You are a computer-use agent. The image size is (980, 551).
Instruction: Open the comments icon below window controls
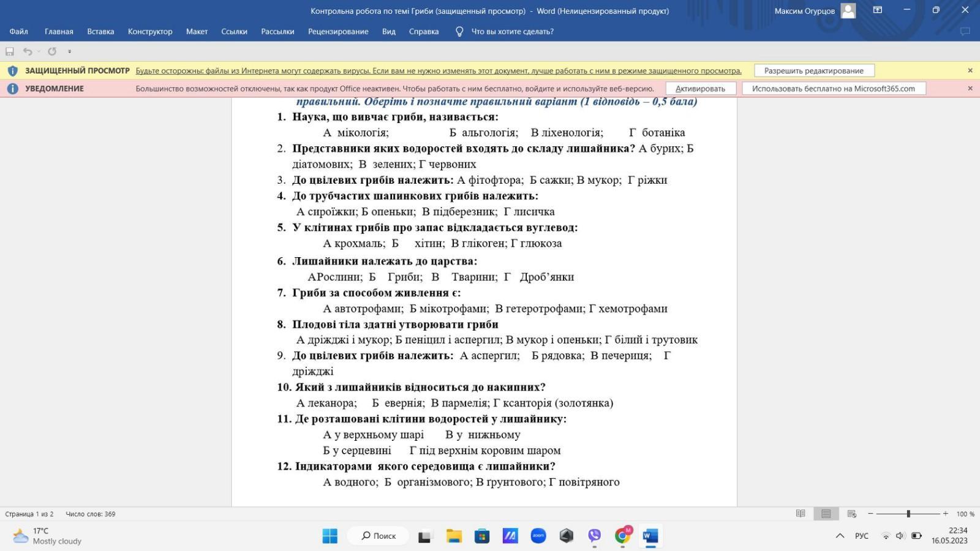[x=965, y=31]
